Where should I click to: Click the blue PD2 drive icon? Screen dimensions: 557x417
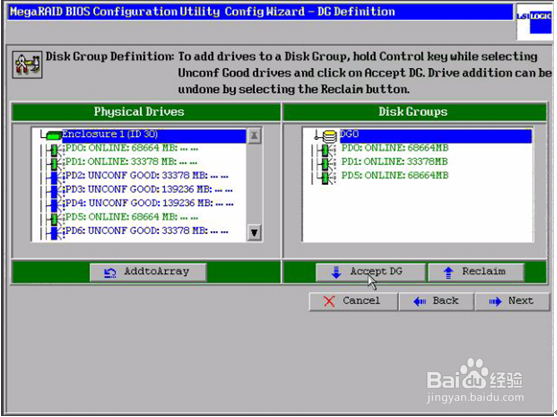54,177
